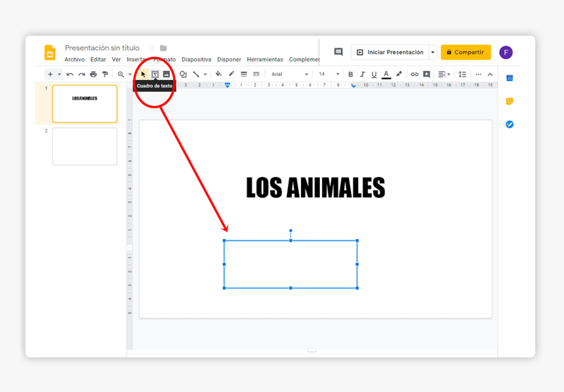Open the font size 14 dropdown
Image resolution: width=564 pixels, height=392 pixels.
click(329, 74)
